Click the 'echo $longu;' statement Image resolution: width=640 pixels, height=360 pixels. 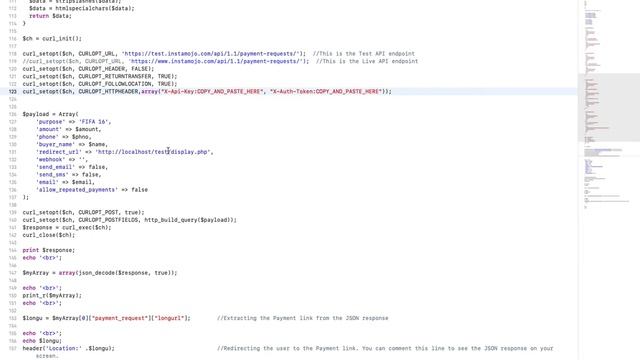click(x=42, y=341)
